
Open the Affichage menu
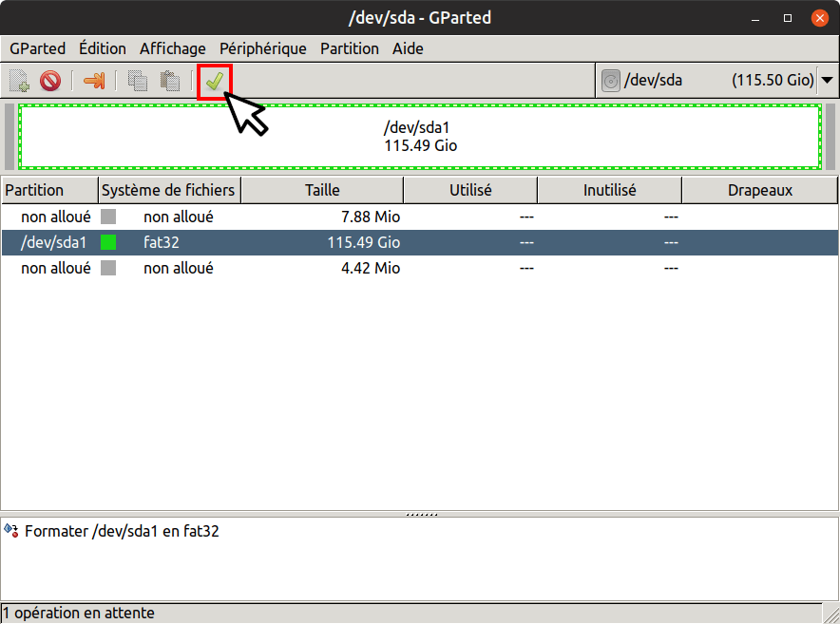click(173, 48)
